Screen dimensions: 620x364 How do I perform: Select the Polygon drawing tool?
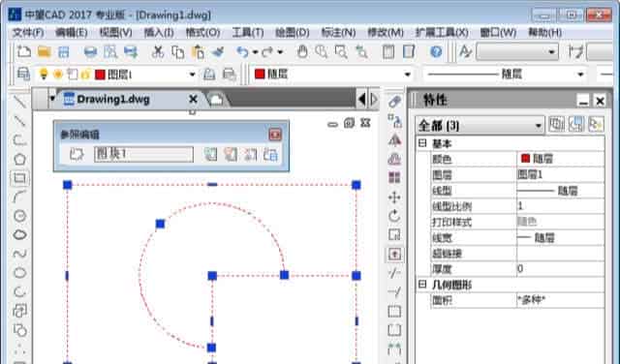point(19,160)
